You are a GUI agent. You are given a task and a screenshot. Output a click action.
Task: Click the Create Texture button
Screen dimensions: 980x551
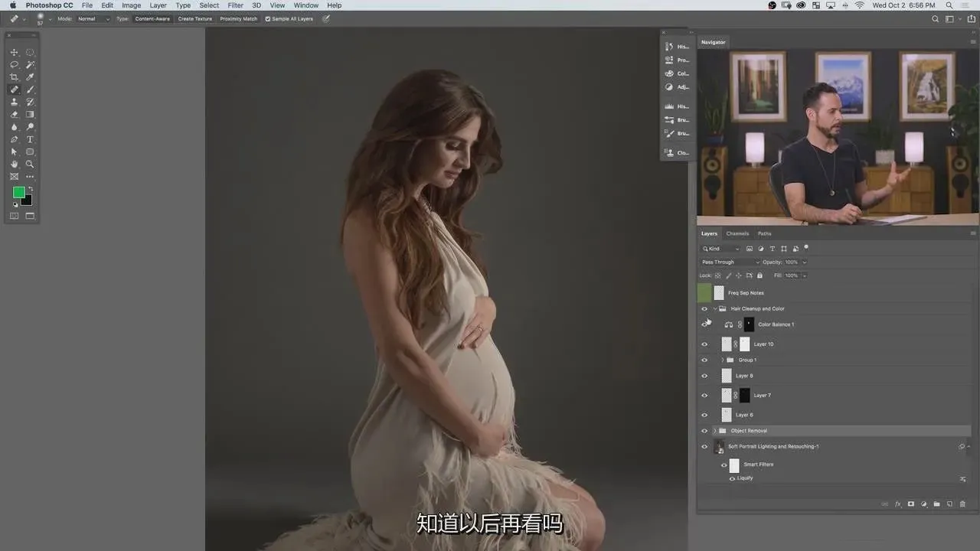point(194,18)
